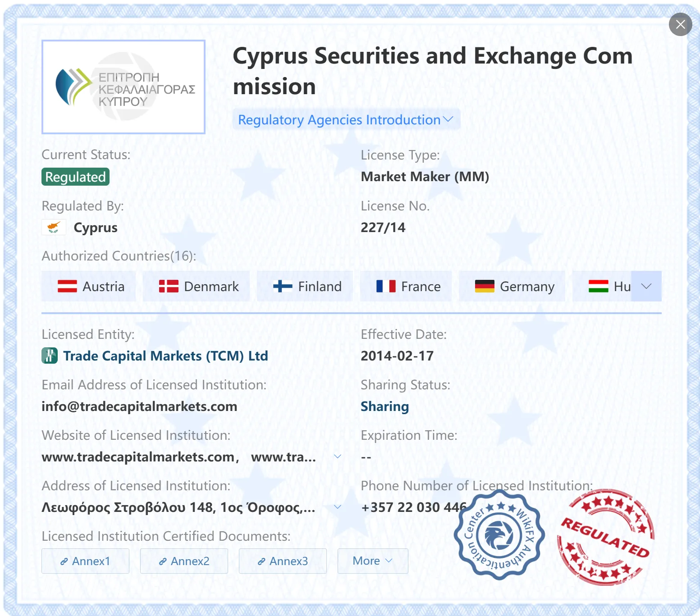Screen dimensions: 700x616
Task: Click the website www.tradecapitalmarkets.com text
Action: 138,456
